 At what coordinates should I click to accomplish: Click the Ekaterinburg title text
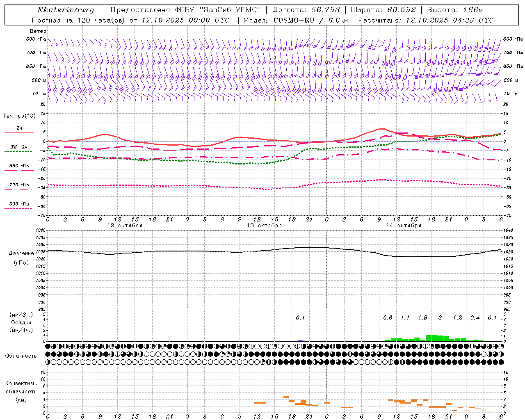(66, 10)
